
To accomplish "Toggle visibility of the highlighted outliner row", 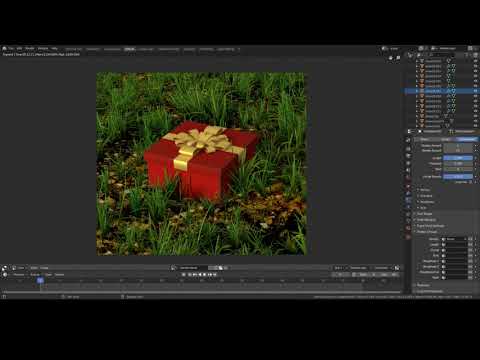I will tap(476, 91).
